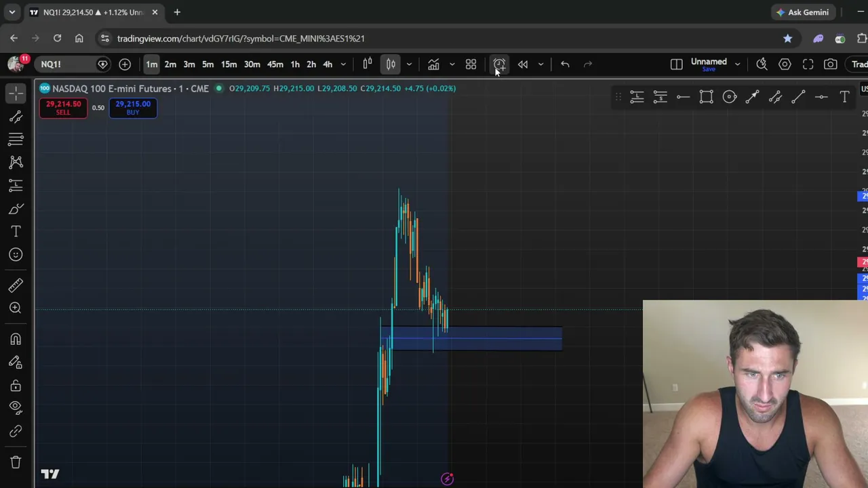This screenshot has height=488, width=868.
Task: Expand the bar replay options dropdown
Action: 540,64
